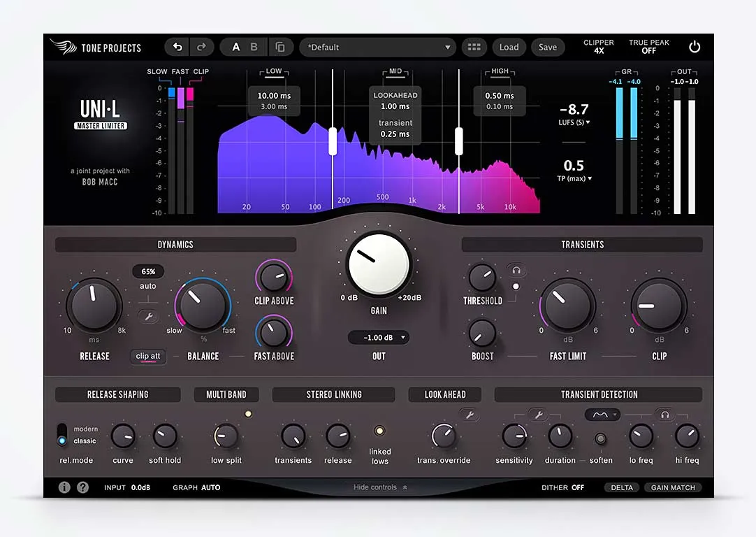
Task: Open the transient detection filter shape dropdown
Action: pos(602,415)
